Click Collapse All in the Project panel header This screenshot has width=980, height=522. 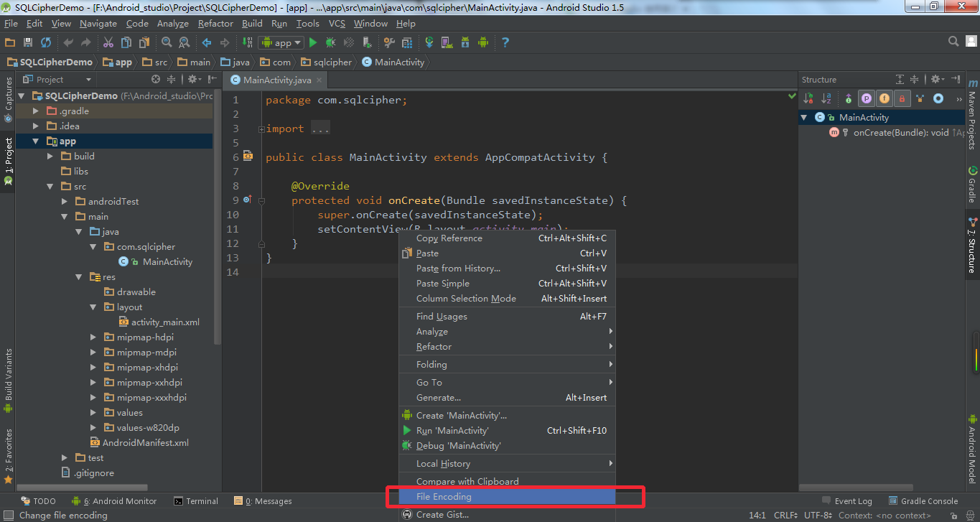point(171,79)
